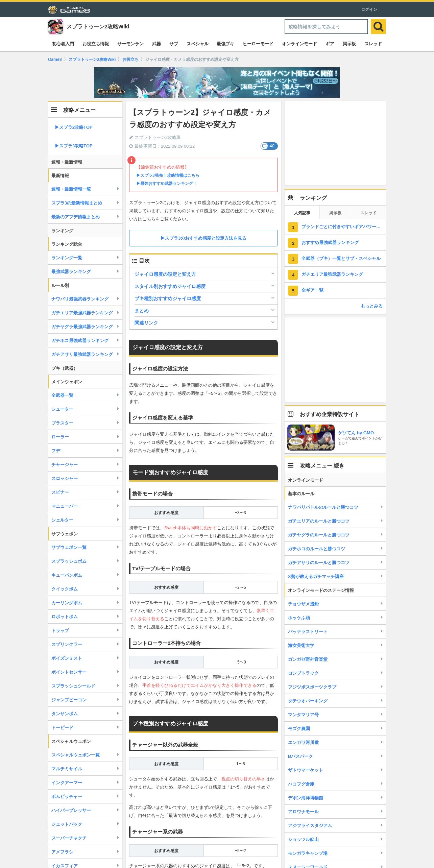Open ジェットパック sidebar link
Viewport: 434px width, 868px height.
(67, 824)
